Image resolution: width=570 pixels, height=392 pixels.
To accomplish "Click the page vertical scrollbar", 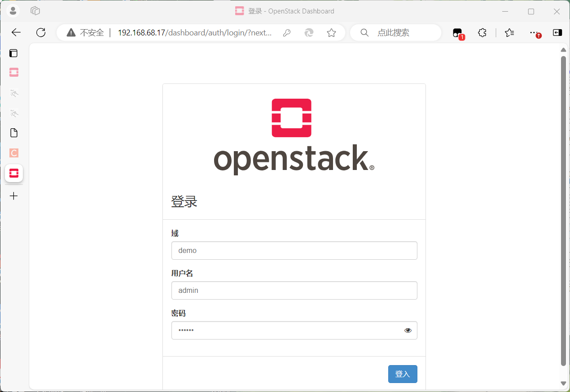I will tap(563, 211).
